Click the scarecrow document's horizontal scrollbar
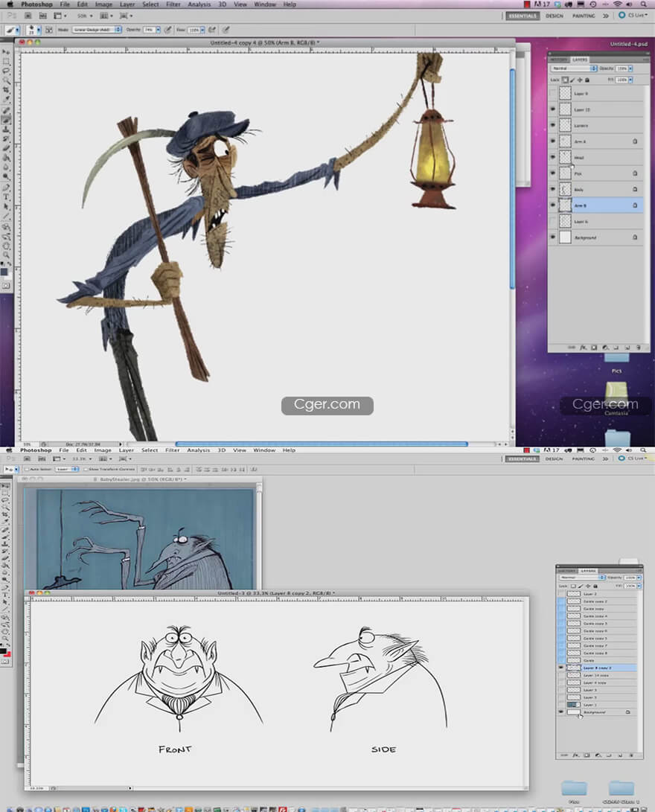 [322, 444]
